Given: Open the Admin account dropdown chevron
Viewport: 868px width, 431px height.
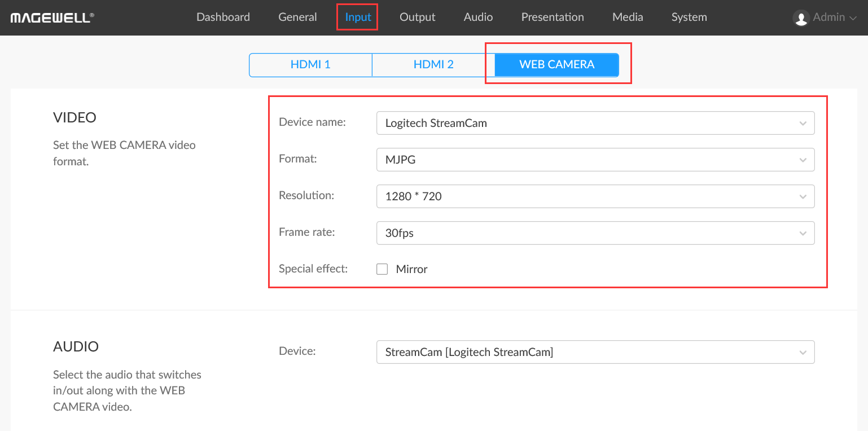Looking at the screenshot, I should click(x=853, y=17).
